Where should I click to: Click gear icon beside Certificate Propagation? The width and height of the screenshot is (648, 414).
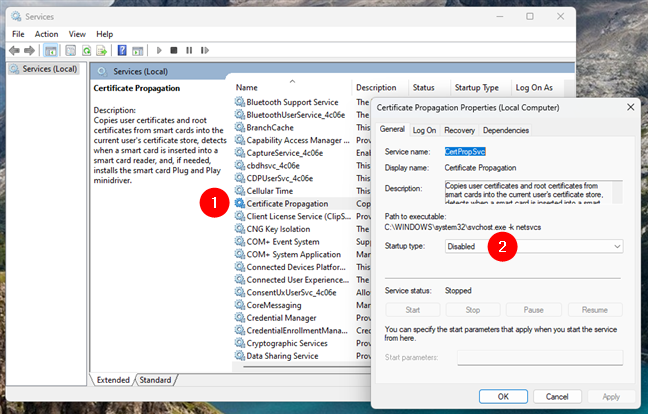click(x=240, y=203)
